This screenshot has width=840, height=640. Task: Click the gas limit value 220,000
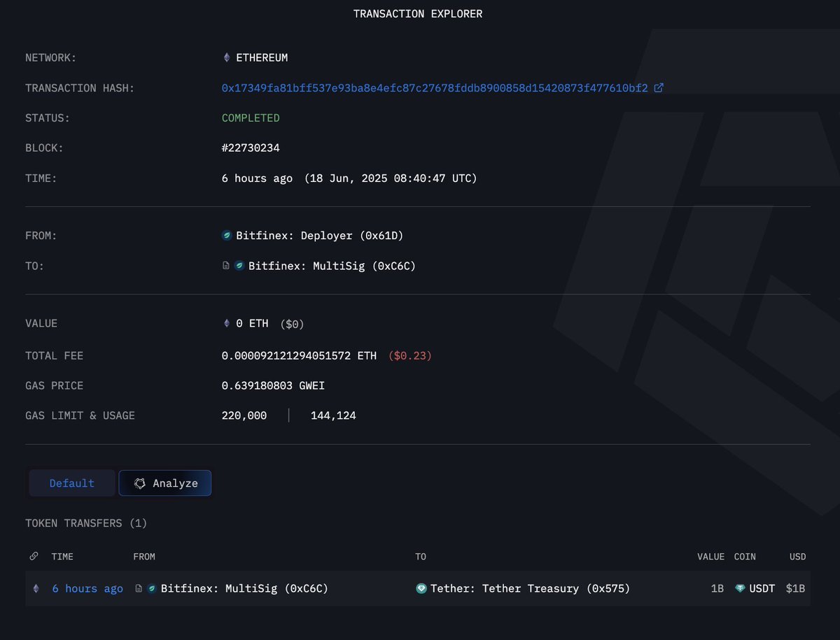click(x=244, y=415)
